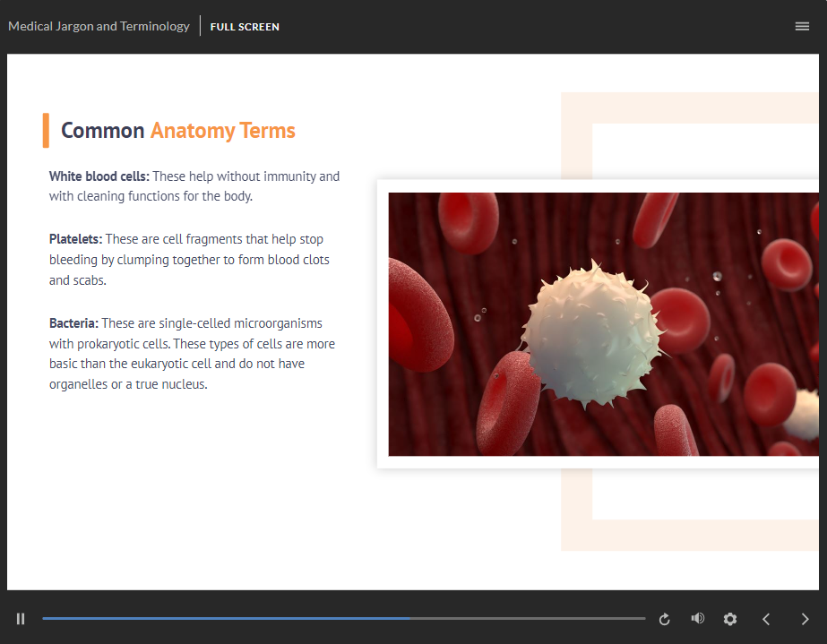
Task: Replay the current slide
Action: (665, 619)
